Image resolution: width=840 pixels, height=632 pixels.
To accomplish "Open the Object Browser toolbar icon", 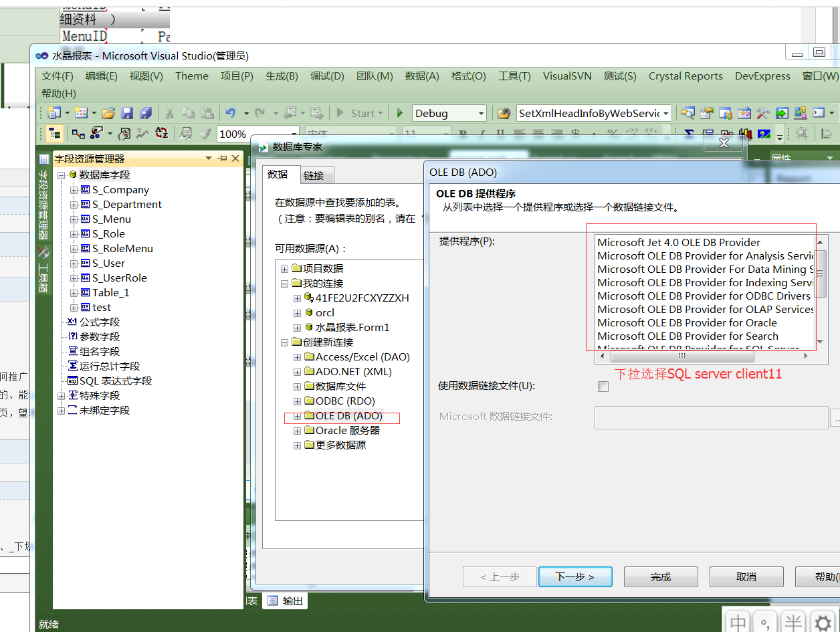I will (744, 113).
